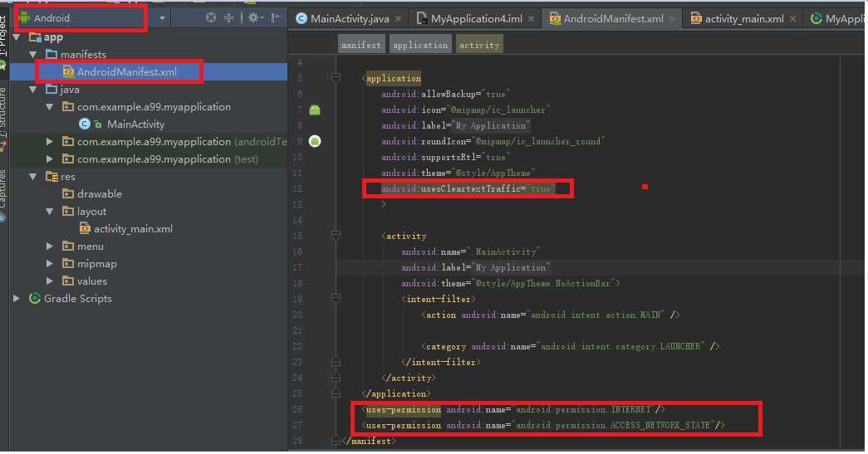Image resolution: width=868 pixels, height=454 pixels.
Task: Click the android:allowBackup attribute
Action: tap(445, 94)
